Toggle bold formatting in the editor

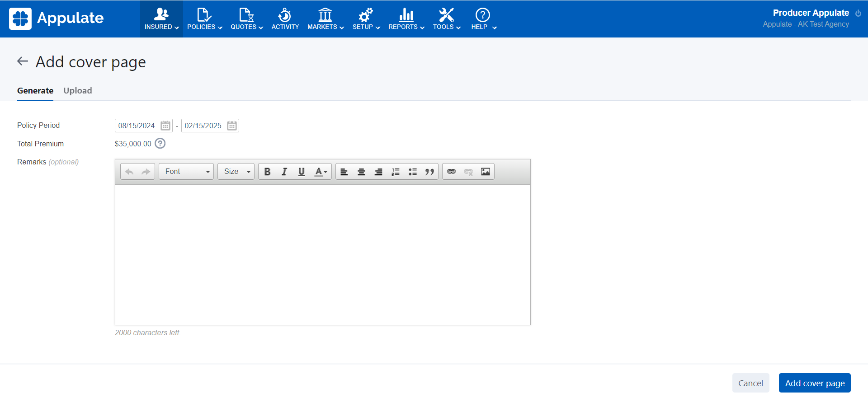[x=267, y=172]
